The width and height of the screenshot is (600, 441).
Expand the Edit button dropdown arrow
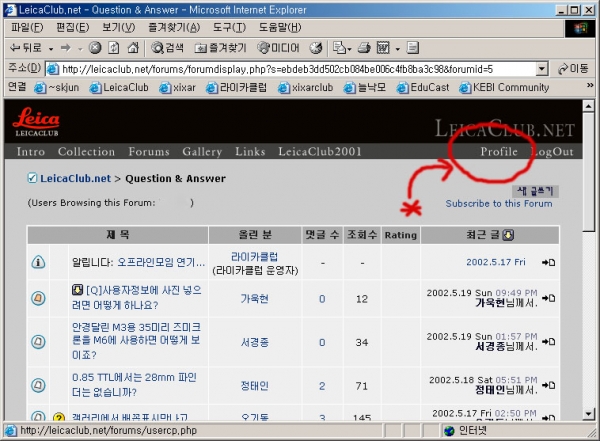(x=397, y=49)
